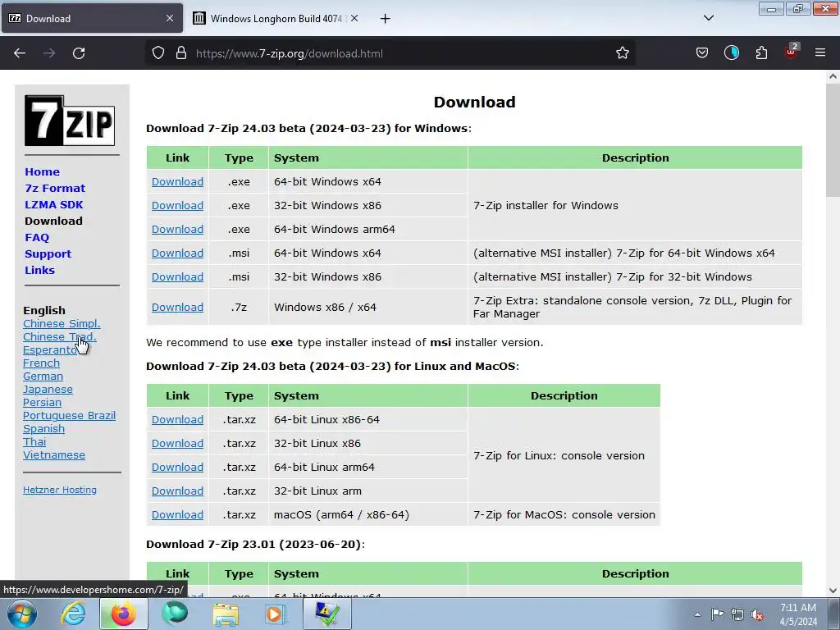Switch language to German
Image resolution: width=840 pixels, height=630 pixels.
43,376
